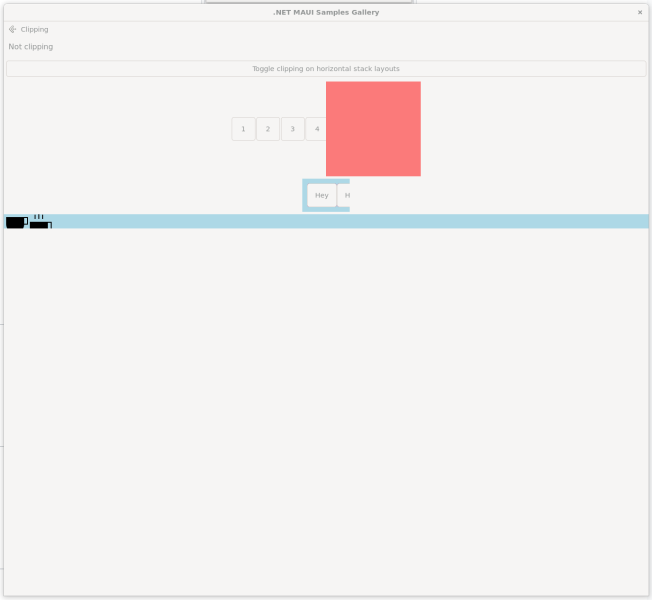
Task: Click the filled black cup icon
Action: coord(15,222)
